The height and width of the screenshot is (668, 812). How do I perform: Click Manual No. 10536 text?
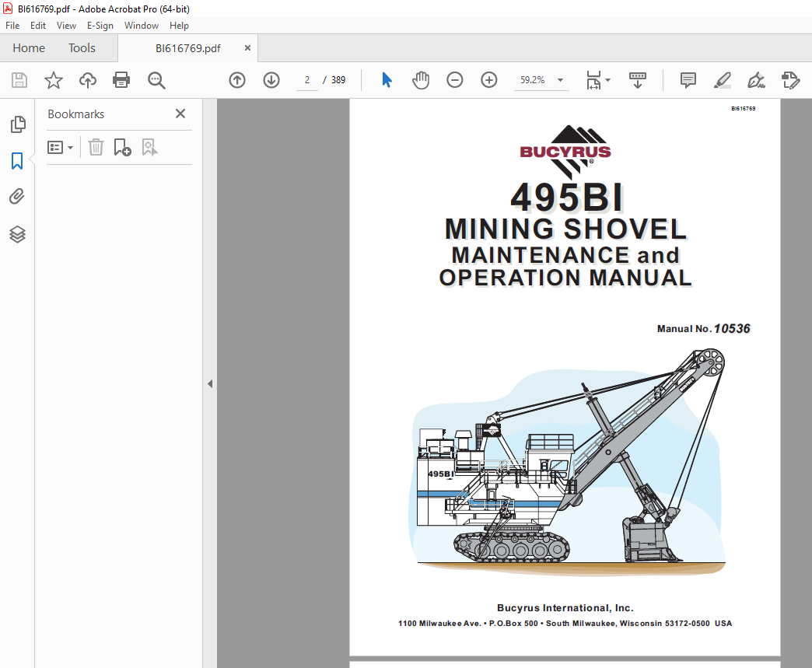(704, 329)
